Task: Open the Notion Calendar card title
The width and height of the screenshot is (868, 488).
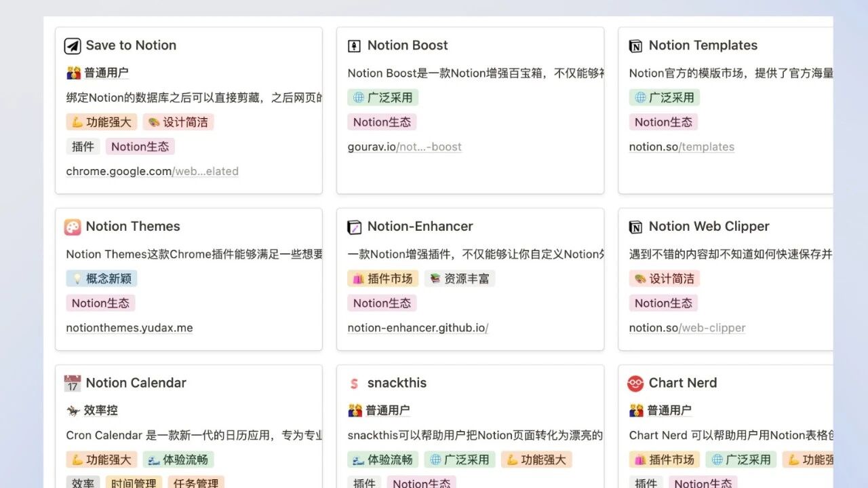Action: coord(136,383)
